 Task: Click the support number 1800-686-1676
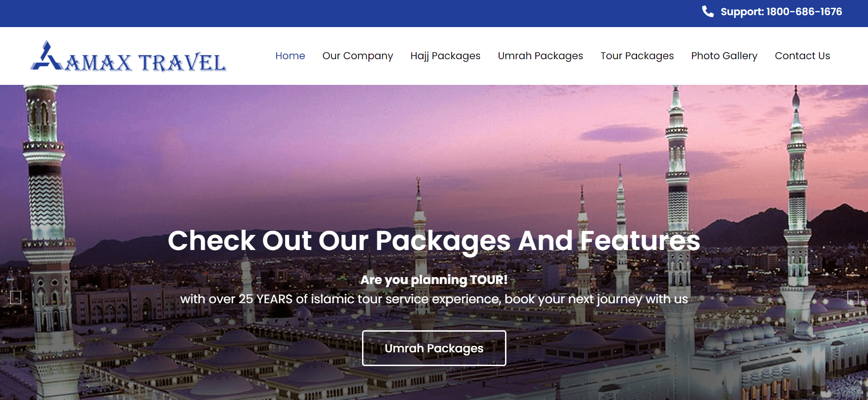(x=804, y=11)
